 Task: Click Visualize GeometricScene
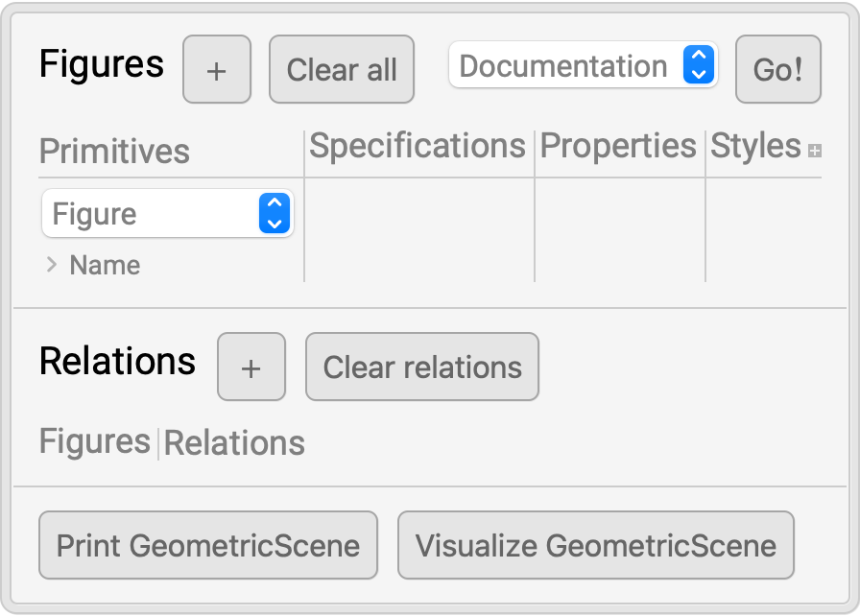click(x=595, y=546)
